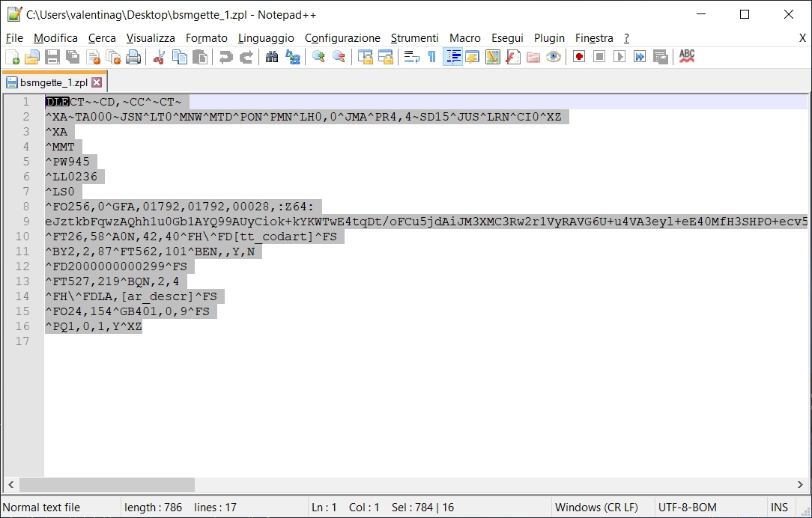
Task: Click the ABC spell check icon
Action: pyautogui.click(x=687, y=56)
